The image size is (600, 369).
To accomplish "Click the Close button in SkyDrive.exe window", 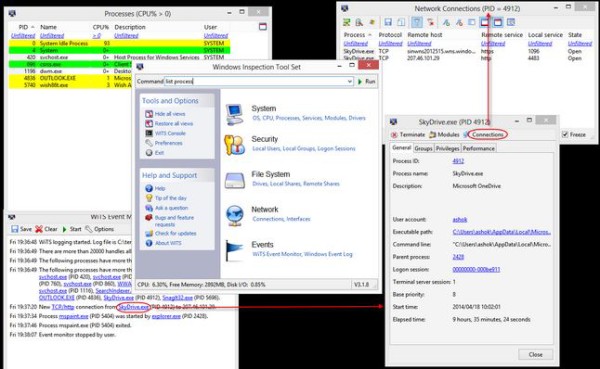I will click(535, 354).
